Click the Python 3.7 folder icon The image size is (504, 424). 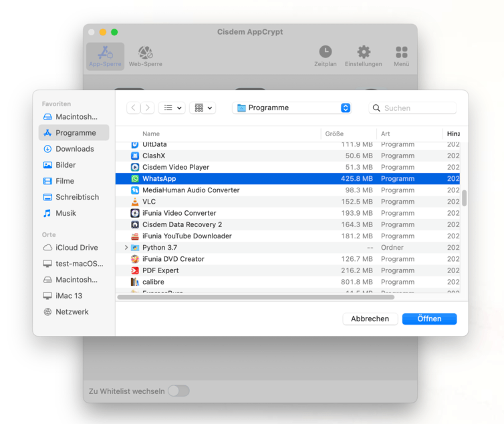pos(135,248)
